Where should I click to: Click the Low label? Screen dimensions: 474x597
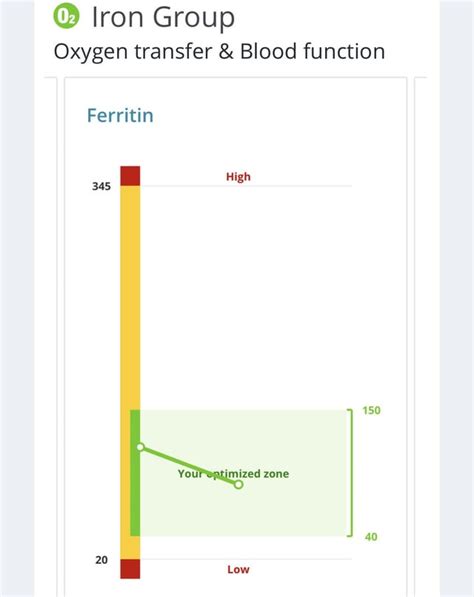pyautogui.click(x=238, y=569)
